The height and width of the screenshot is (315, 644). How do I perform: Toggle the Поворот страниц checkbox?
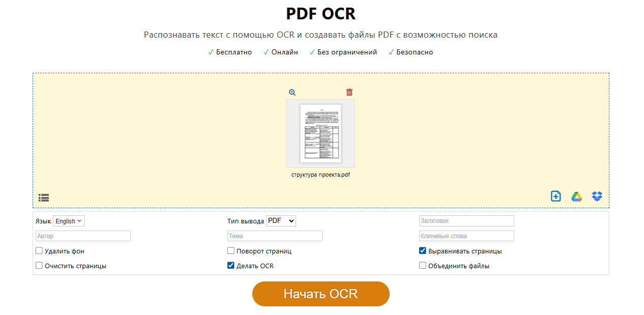(x=231, y=251)
